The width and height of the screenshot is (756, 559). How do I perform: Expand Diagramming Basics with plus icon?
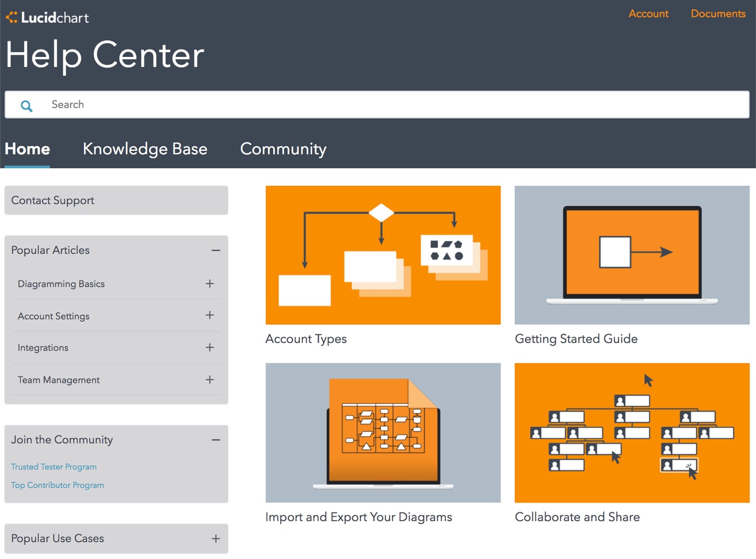pos(210,284)
